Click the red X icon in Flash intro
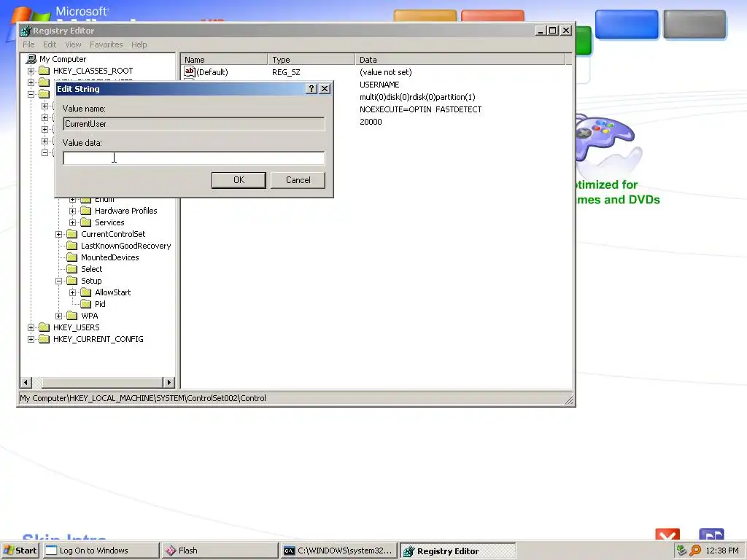Screen dimensions: 747x560 667,534
